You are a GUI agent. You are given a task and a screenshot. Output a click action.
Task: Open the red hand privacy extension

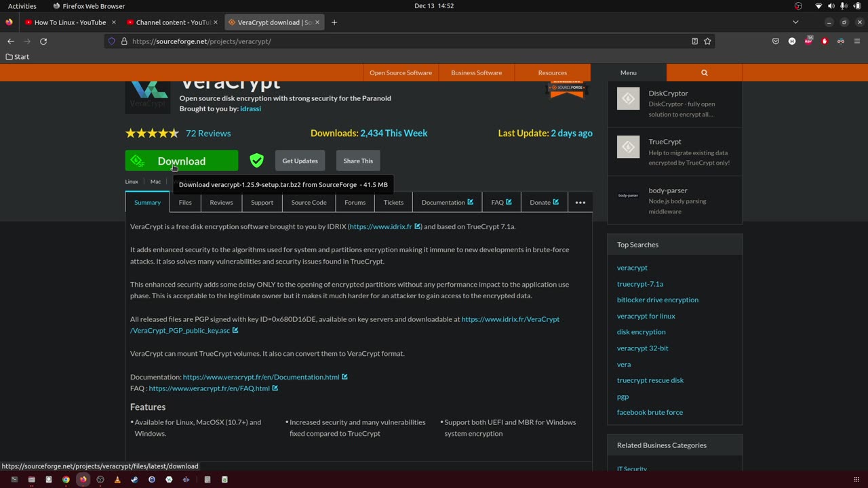(825, 41)
